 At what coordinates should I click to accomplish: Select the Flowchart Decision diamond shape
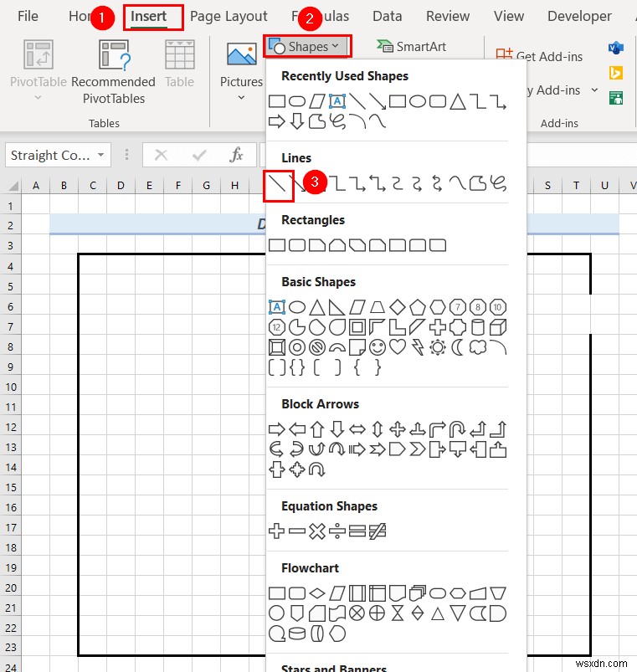pos(317,593)
